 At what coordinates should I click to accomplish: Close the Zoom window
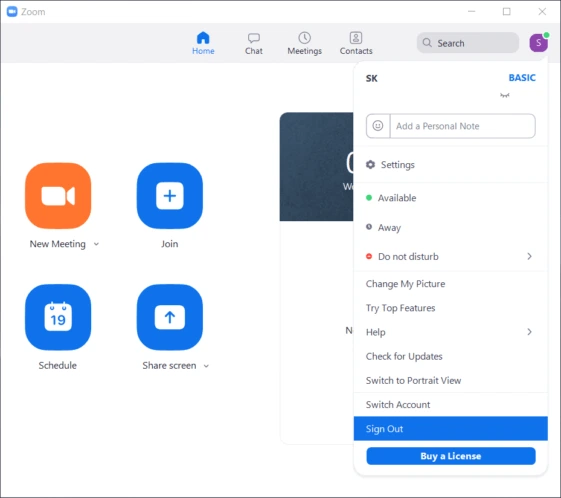tap(542, 12)
